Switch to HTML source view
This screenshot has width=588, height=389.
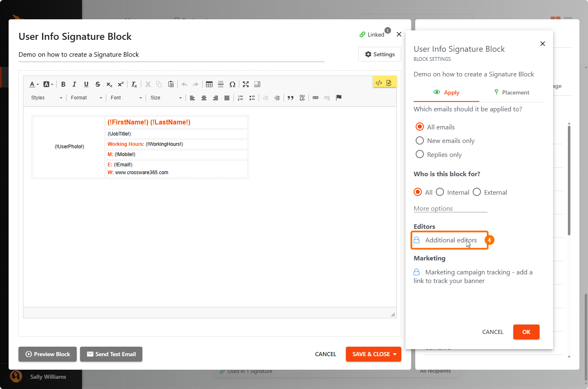click(x=379, y=83)
